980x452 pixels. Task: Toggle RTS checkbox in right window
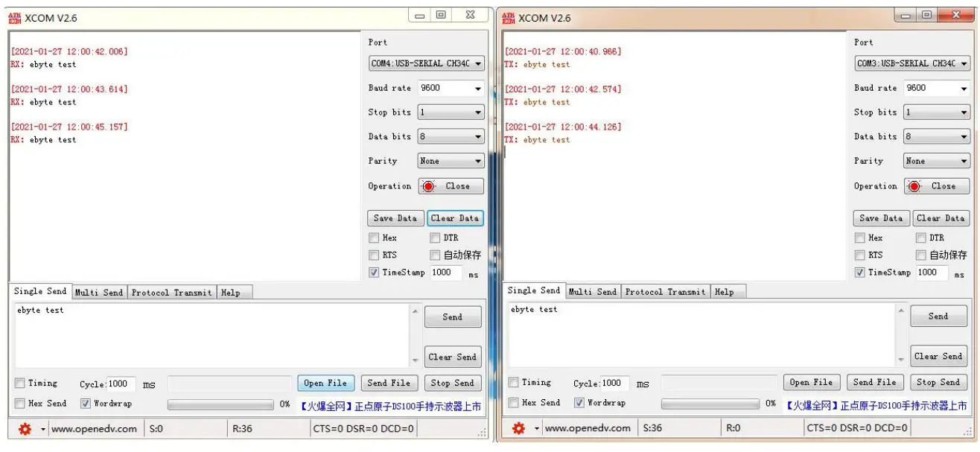(860, 255)
